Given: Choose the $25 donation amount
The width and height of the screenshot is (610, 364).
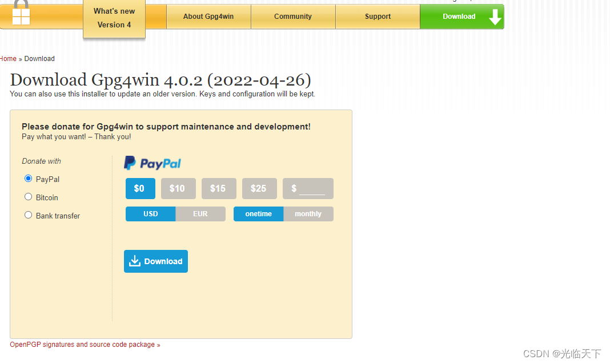Looking at the screenshot, I should [259, 188].
